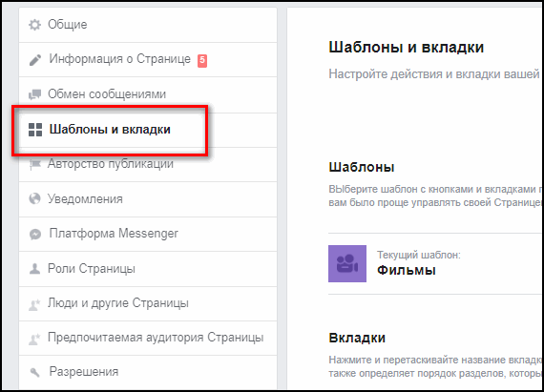Open Люди и другие Страницы
Screen dimensions: 544x392
click(x=148, y=303)
